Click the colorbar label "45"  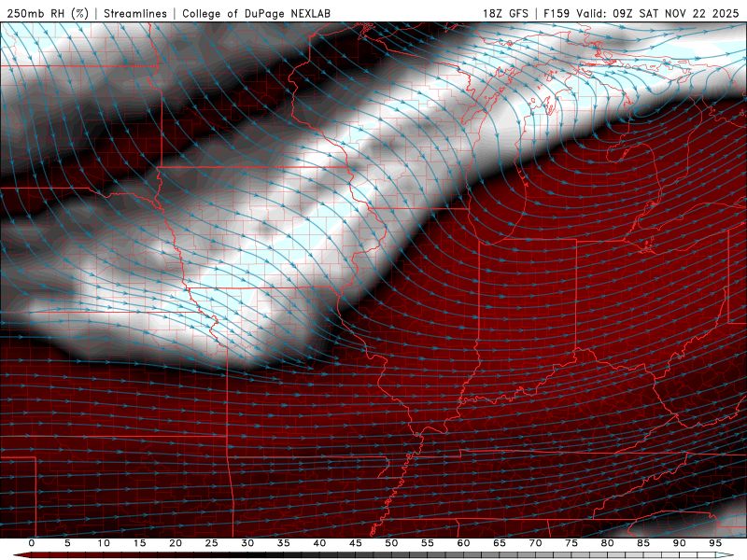point(355,543)
